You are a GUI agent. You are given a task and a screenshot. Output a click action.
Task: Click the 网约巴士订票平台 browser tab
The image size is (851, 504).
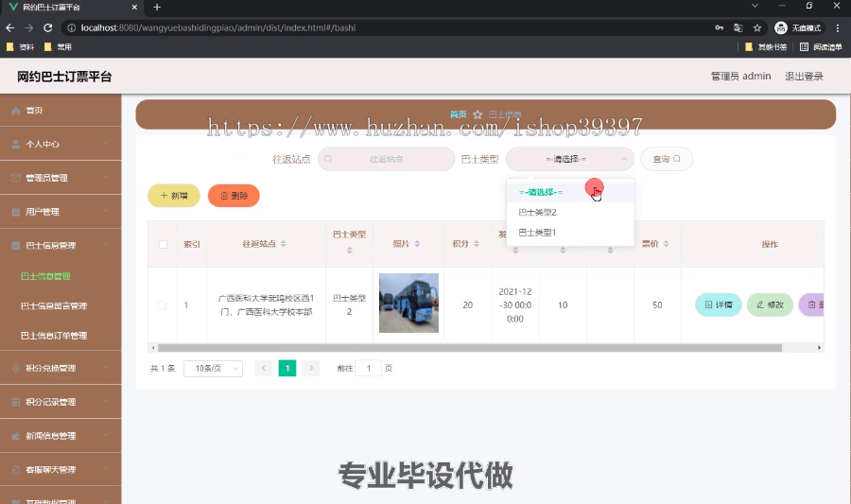coord(73,7)
